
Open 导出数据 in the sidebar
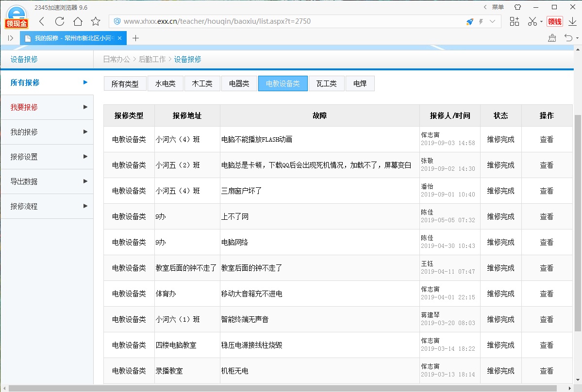click(47, 182)
